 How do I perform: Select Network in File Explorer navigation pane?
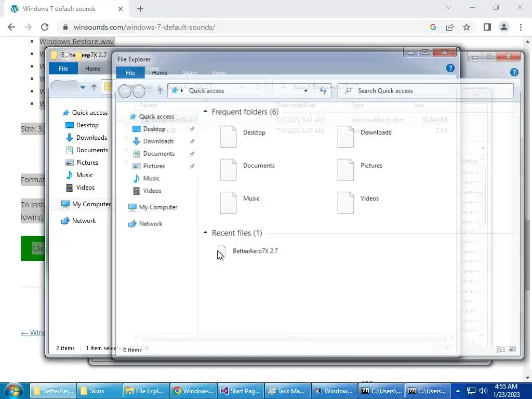145,223
